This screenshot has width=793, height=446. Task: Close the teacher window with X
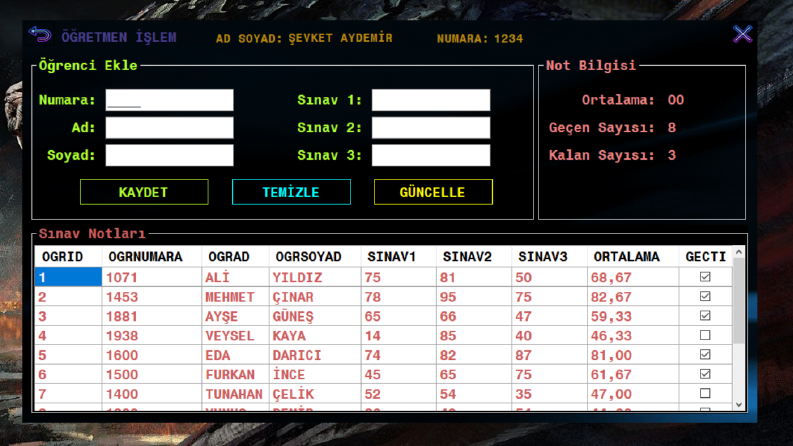[x=742, y=34]
